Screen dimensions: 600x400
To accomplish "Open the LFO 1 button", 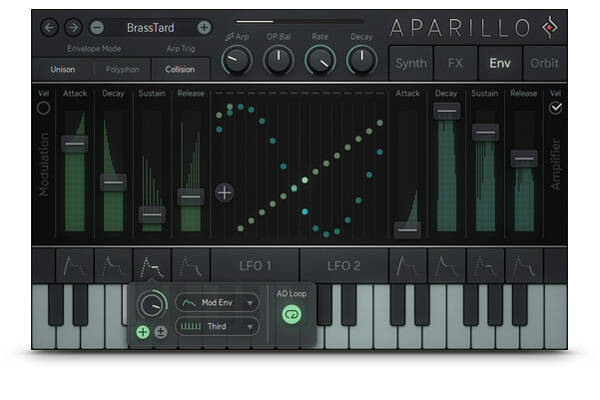I will [255, 266].
